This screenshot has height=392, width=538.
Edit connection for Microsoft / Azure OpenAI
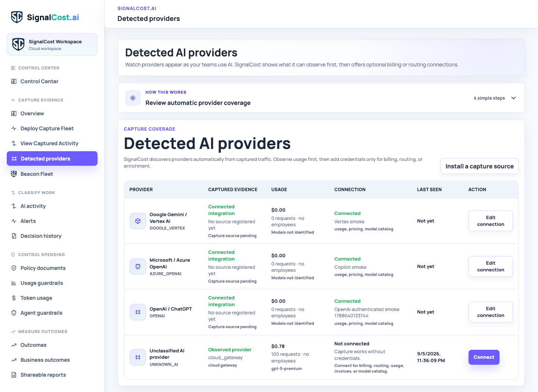(491, 267)
